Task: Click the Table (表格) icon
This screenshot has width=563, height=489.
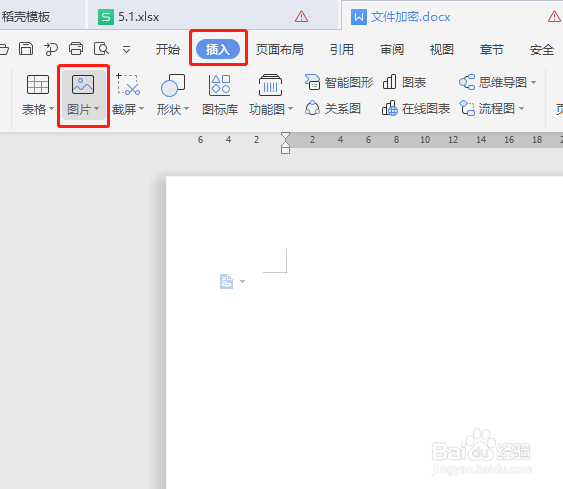Action: click(38, 85)
